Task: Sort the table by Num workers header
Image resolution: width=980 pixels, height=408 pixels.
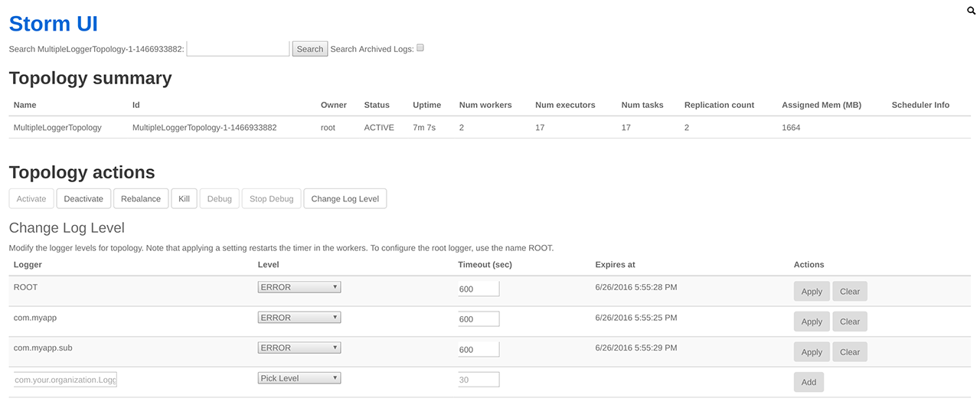Action: point(485,105)
